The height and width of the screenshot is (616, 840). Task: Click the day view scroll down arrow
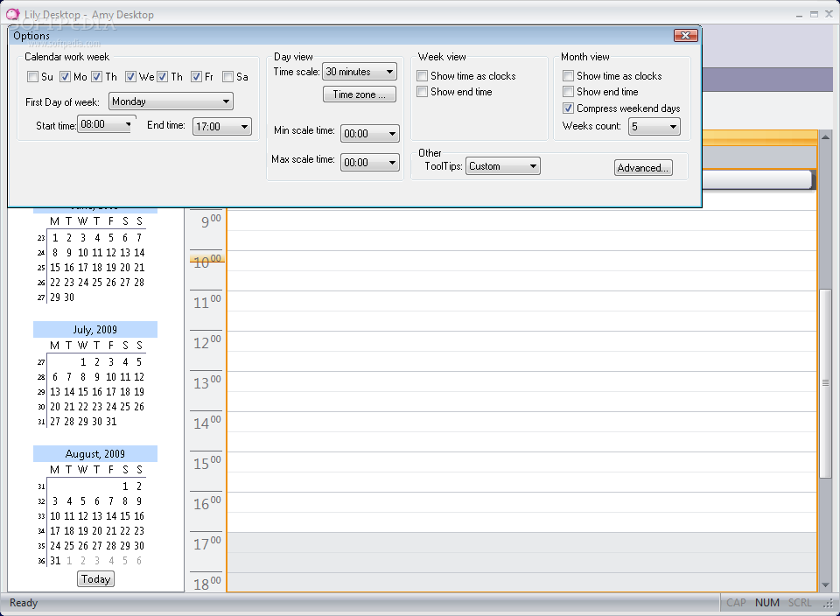[x=825, y=584]
